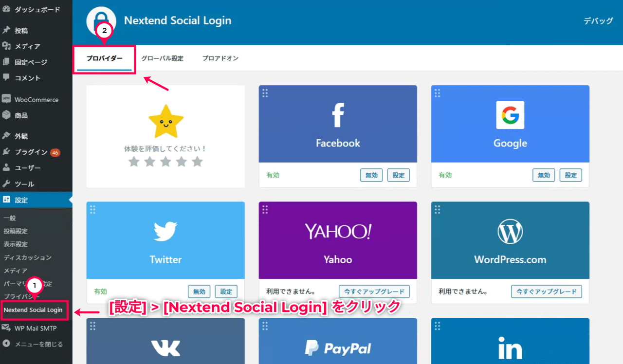Rate with the first grey star
The height and width of the screenshot is (364, 623).
[134, 162]
